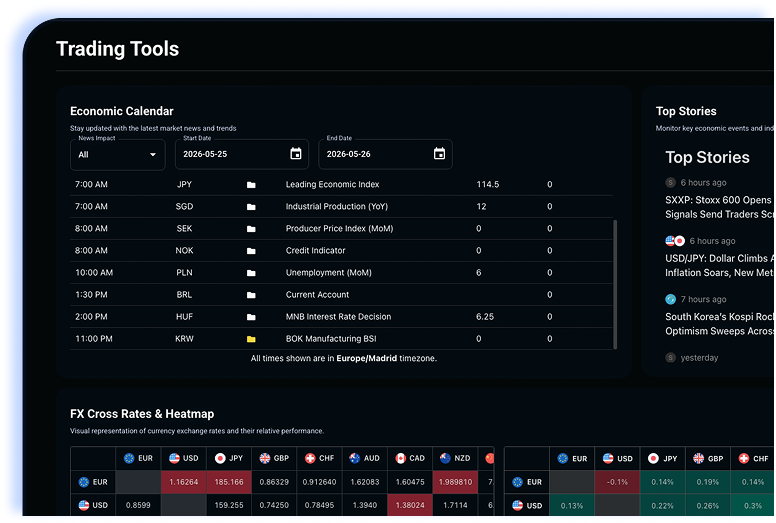Viewport: 776px width, 523px height.
Task: Click the folder icon in the PLN row
Action: 251,273
